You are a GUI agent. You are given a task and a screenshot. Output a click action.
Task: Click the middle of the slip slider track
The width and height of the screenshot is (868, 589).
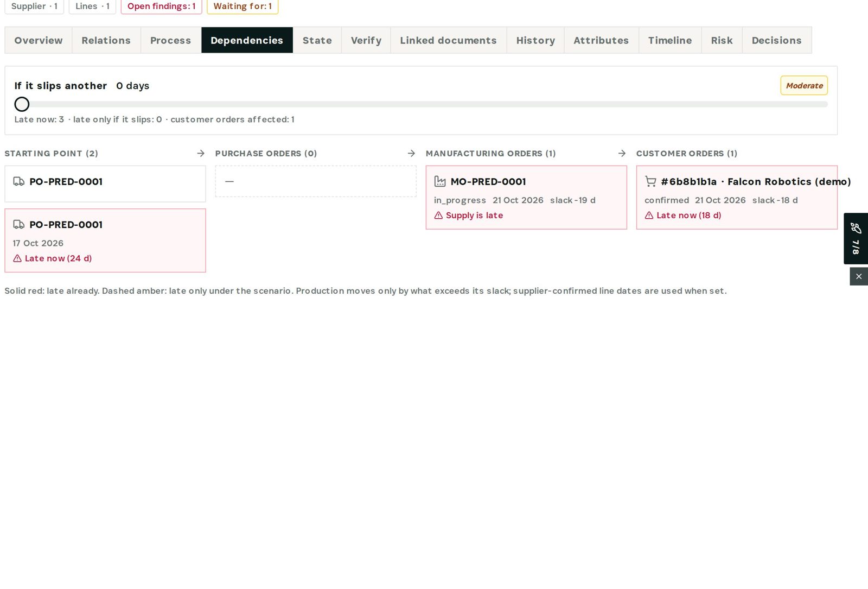421,104
